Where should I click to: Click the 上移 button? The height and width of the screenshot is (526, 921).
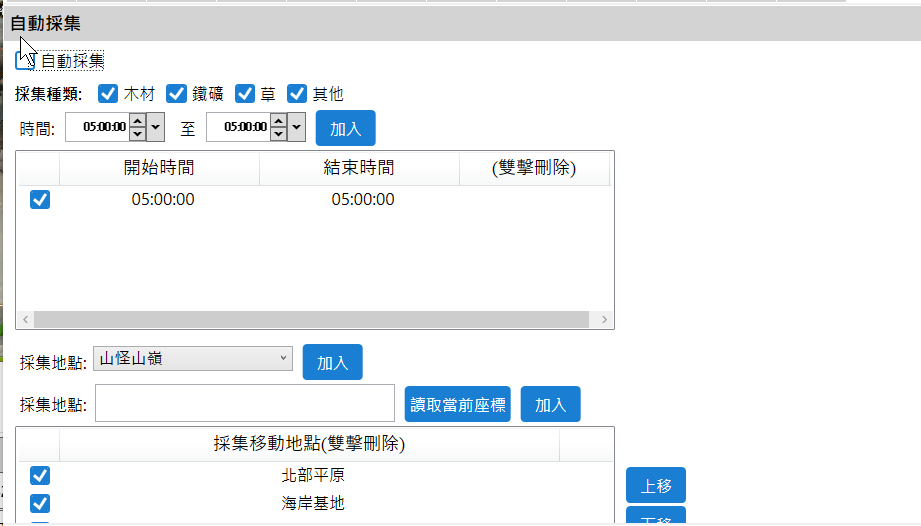pos(655,486)
